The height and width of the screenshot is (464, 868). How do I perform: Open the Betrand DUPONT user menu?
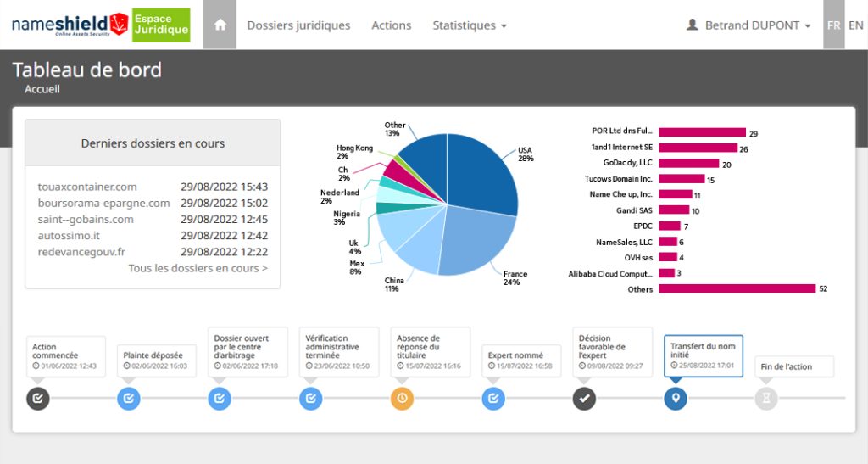point(748,25)
